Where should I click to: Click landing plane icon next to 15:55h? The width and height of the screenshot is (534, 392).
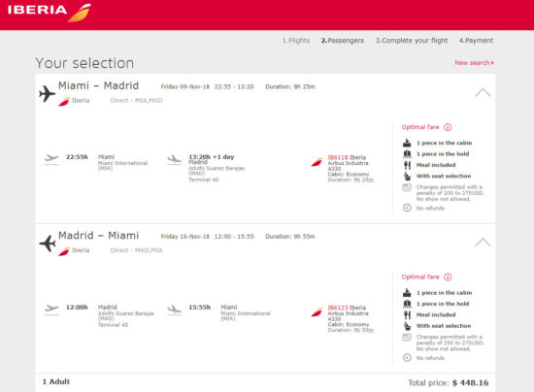click(175, 310)
